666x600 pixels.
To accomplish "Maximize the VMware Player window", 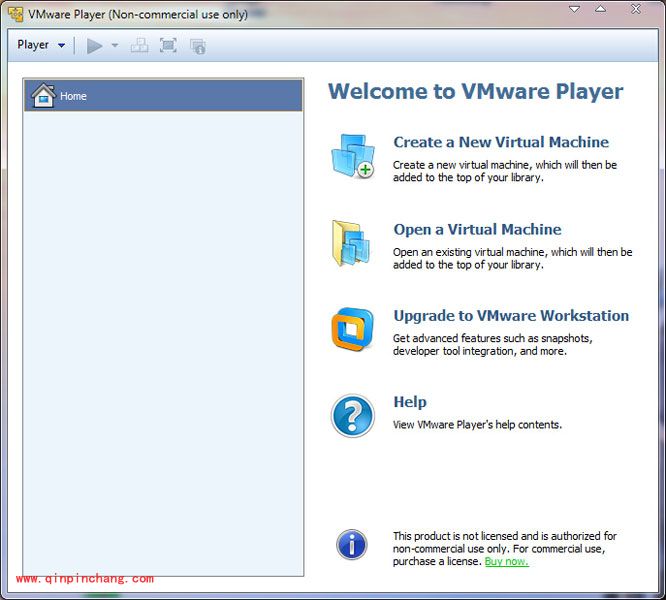I will (x=601, y=9).
